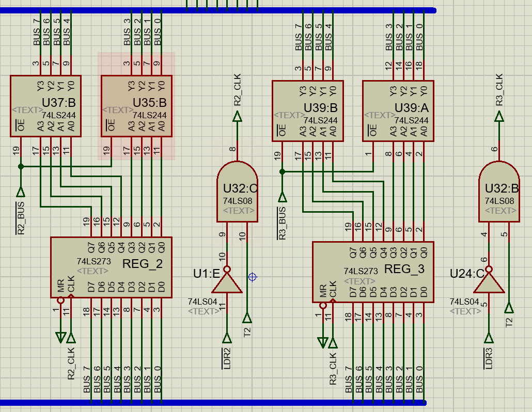
Task: Click the R3_CLK output terminal above U32:B
Action: point(499,117)
